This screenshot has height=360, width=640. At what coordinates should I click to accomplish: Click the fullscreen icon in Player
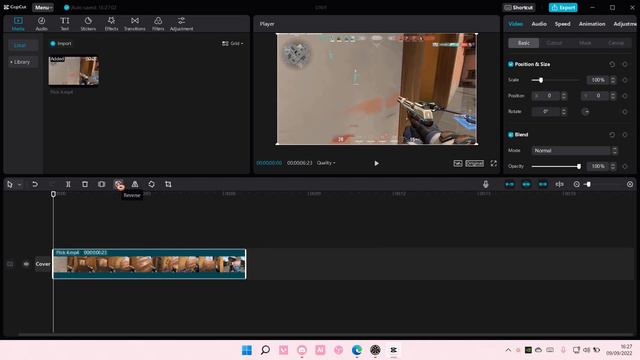[493, 163]
